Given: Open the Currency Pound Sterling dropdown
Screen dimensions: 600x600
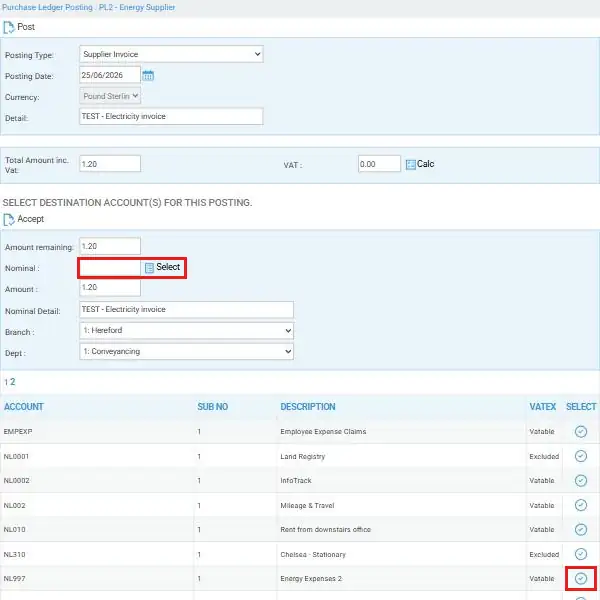Looking at the screenshot, I should [110, 96].
